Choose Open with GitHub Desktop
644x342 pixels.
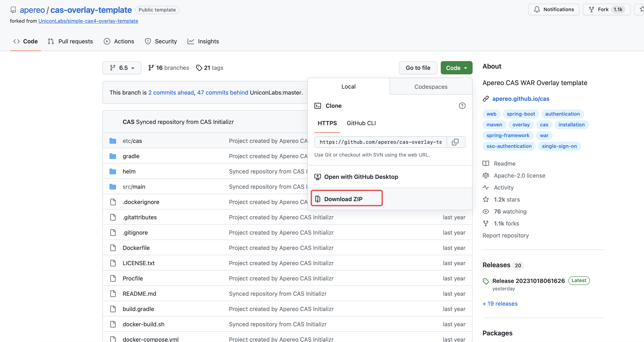[361, 177]
